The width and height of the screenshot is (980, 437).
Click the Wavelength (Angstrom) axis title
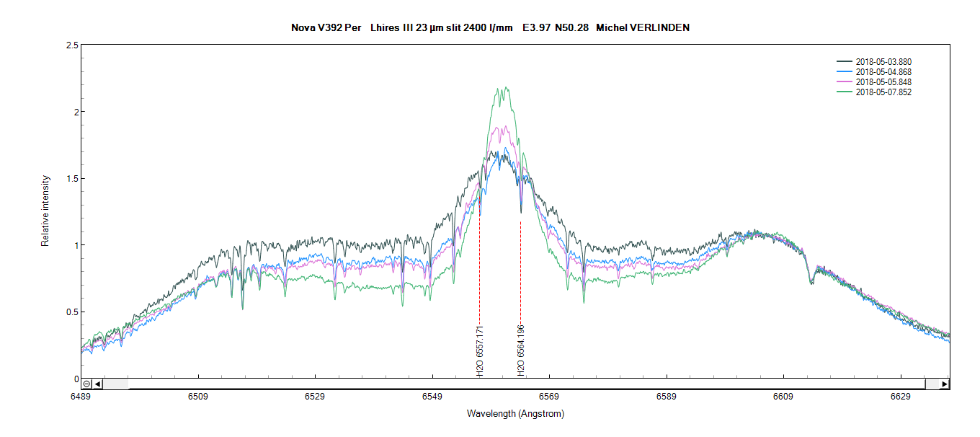point(515,414)
